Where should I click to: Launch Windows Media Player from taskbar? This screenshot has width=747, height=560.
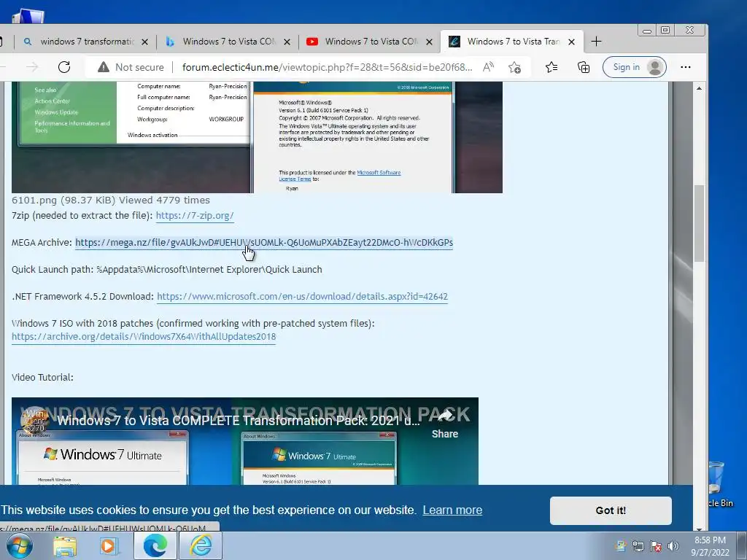109,546
